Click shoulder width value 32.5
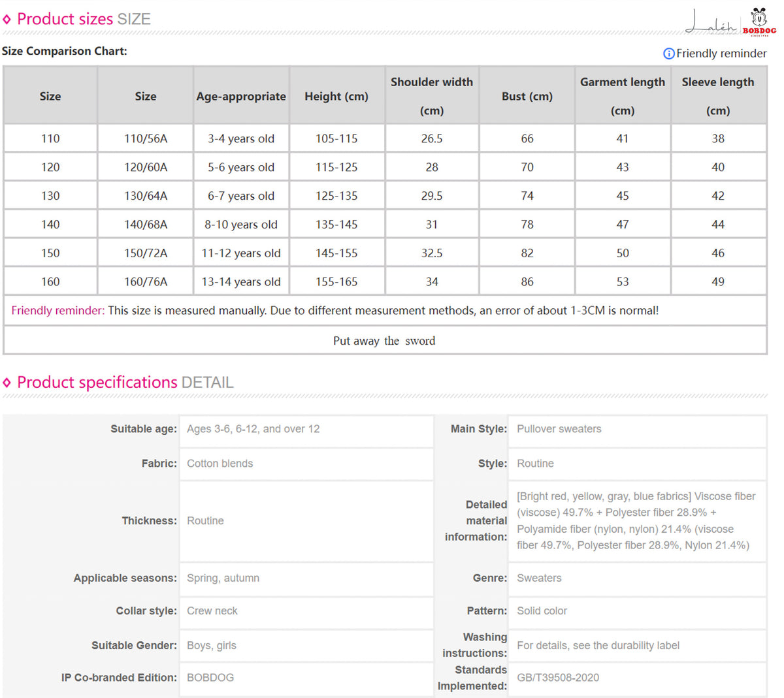This screenshot has width=784, height=698. (x=432, y=253)
